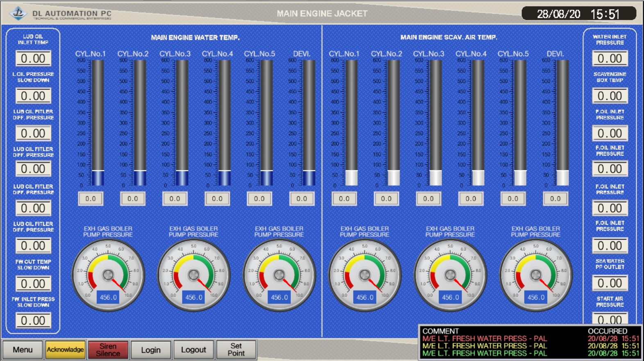Image resolution: width=644 pixels, height=361 pixels.
Task: Click the Lub Oil Inlet Temp value field
Action: (33, 59)
